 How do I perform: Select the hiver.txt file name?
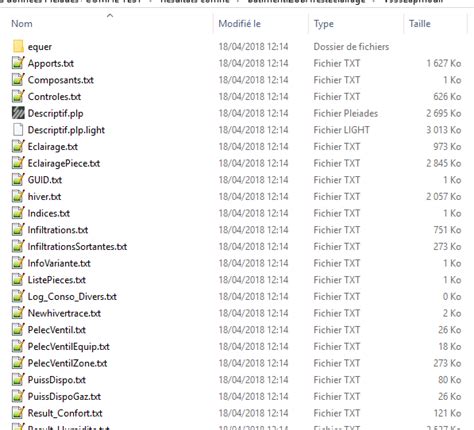tap(44, 197)
